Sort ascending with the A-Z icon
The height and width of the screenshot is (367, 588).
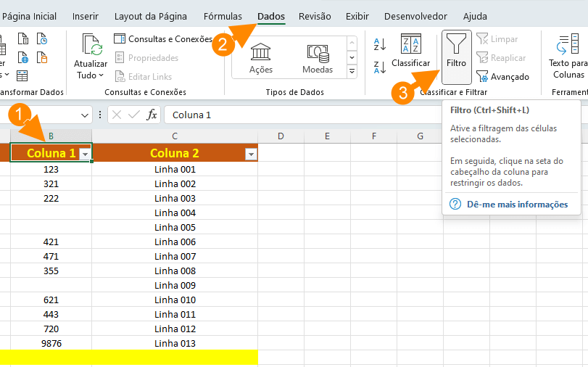pyautogui.click(x=379, y=44)
